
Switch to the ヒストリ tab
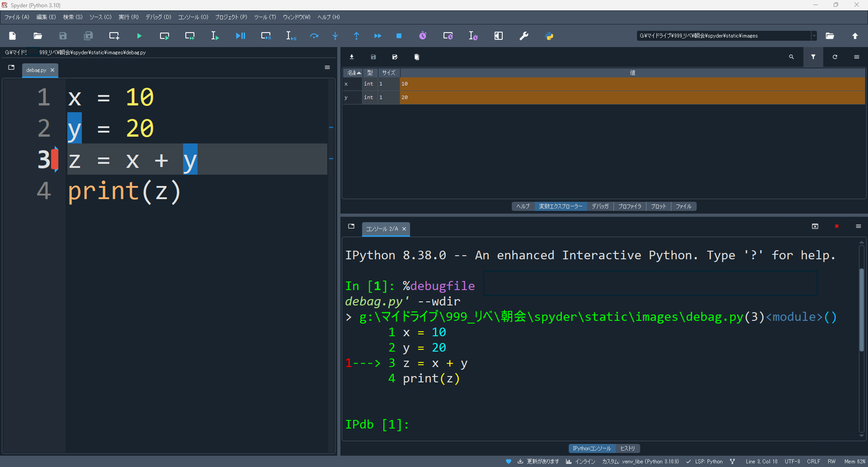(x=627, y=448)
